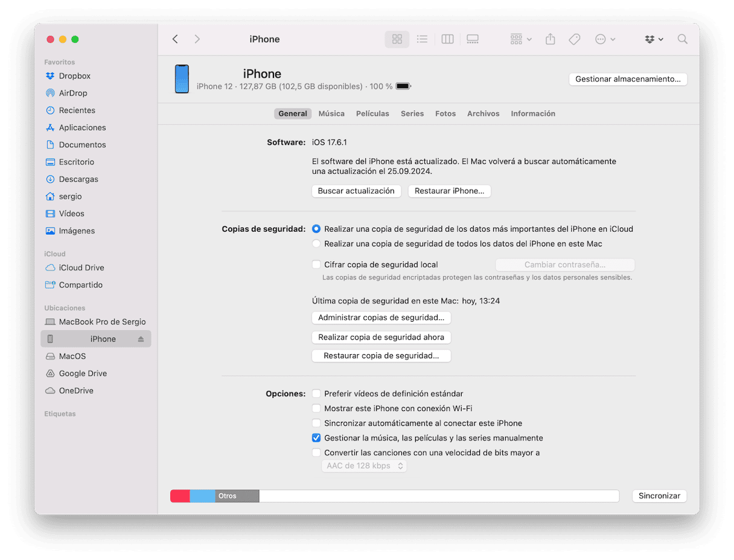734x560 pixels.
Task: Go back with the left chevron
Action: click(x=175, y=39)
